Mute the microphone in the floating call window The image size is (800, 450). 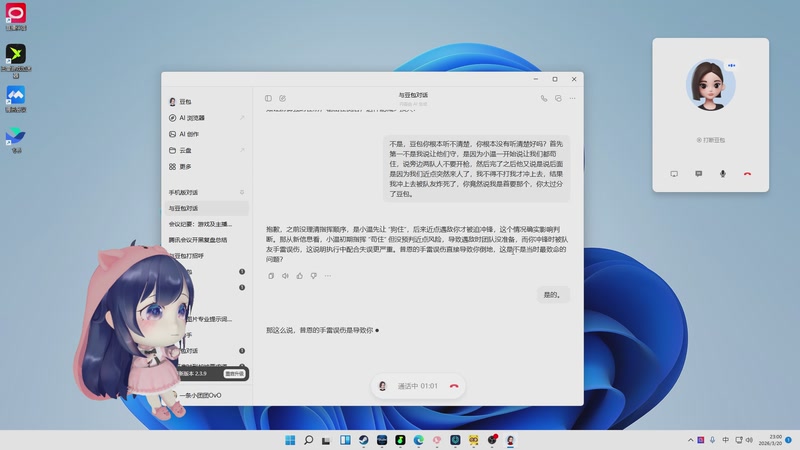[x=723, y=174]
